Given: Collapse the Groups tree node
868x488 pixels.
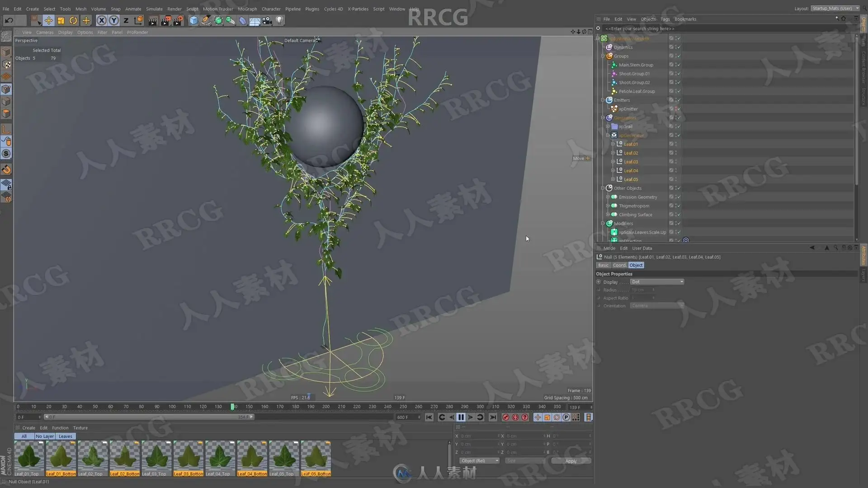Looking at the screenshot, I should pyautogui.click(x=603, y=56).
